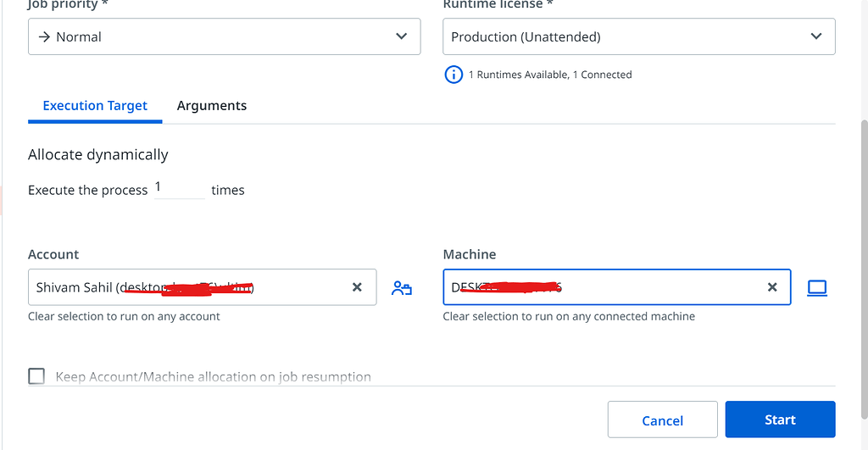Image resolution: width=868 pixels, height=450 pixels.
Task: Clear the Account selection with X
Action: tap(357, 287)
